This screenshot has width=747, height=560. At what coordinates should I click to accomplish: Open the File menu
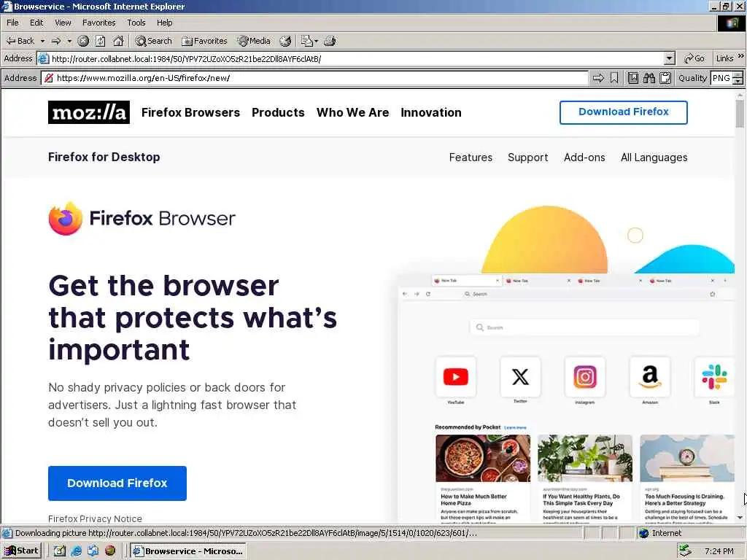13,23
